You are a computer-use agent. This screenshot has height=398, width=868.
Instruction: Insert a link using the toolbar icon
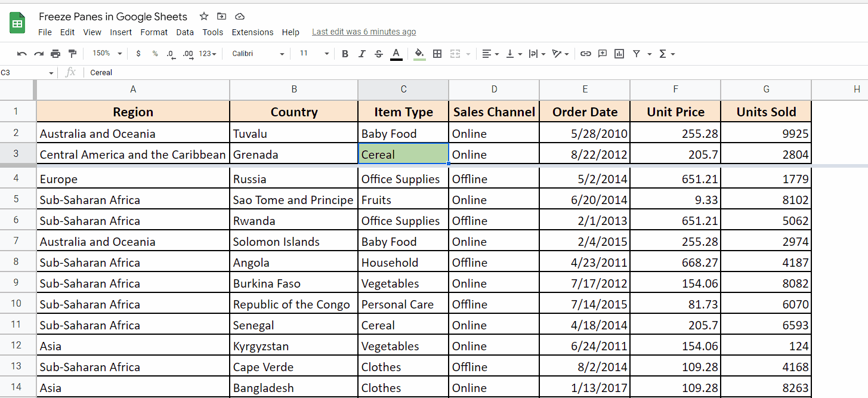click(585, 53)
